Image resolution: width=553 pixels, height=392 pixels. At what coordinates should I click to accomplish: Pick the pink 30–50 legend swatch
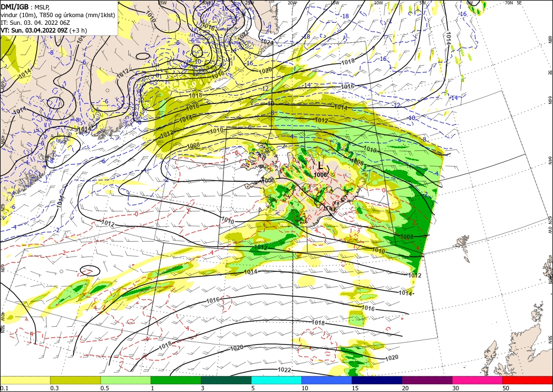478,380
